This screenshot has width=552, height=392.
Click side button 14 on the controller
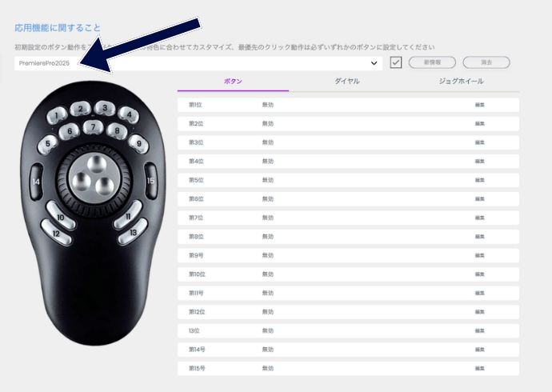(36, 181)
